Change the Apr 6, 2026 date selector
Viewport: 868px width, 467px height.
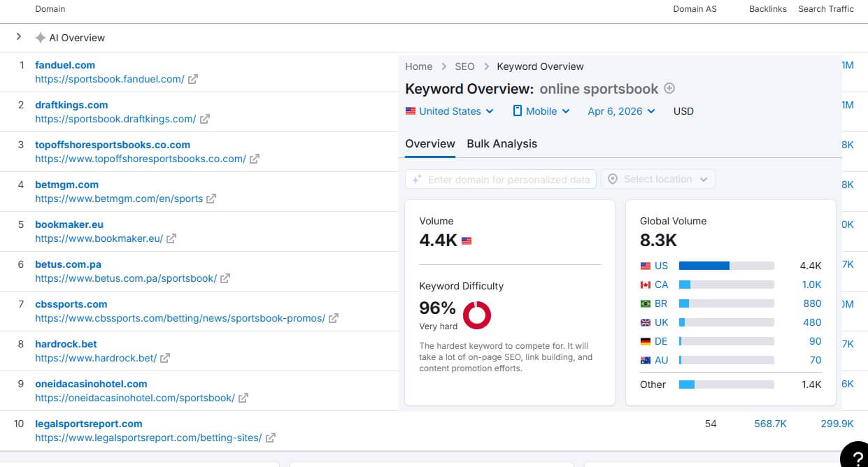click(x=621, y=111)
